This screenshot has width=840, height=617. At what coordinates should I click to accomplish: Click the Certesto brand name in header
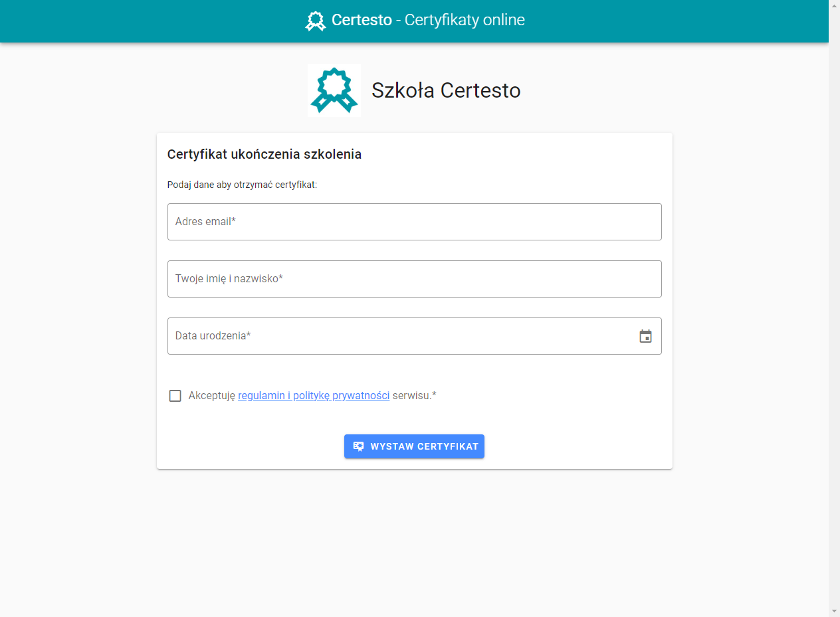coord(362,20)
